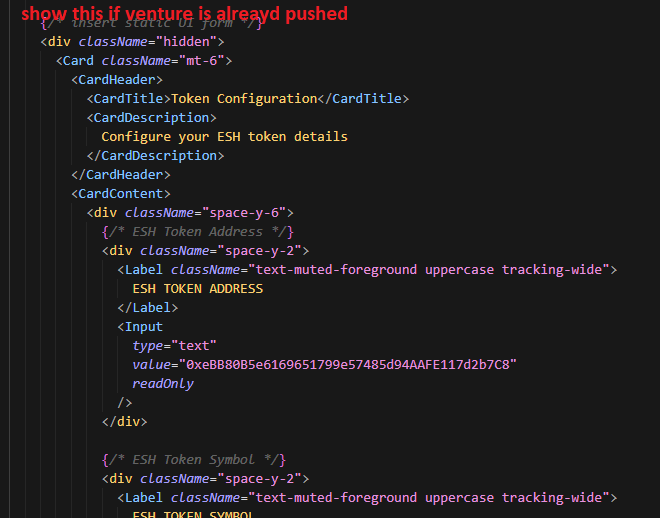Click the Token Configuration title text
The height and width of the screenshot is (518, 660).
coord(244,99)
